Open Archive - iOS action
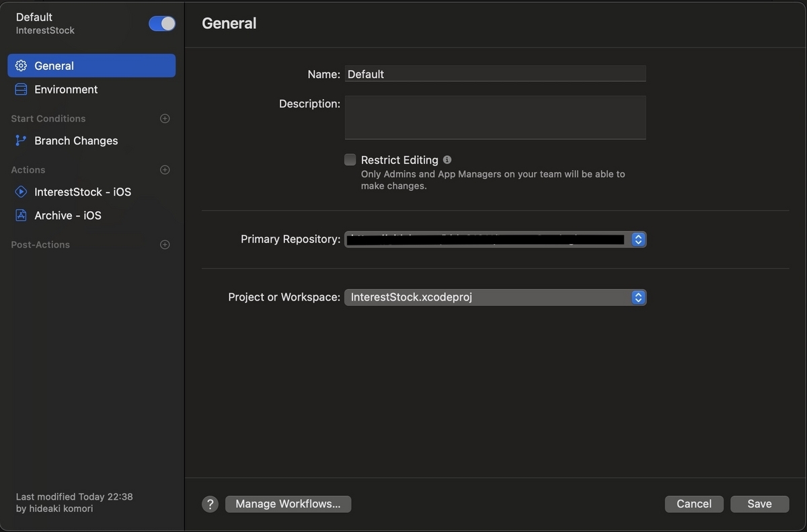 click(x=91, y=215)
